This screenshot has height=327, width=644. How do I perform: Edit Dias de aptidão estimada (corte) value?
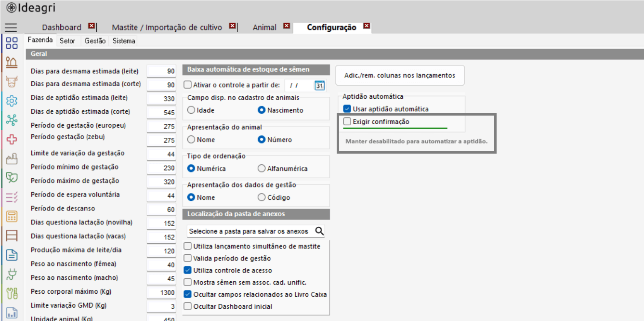(x=161, y=112)
